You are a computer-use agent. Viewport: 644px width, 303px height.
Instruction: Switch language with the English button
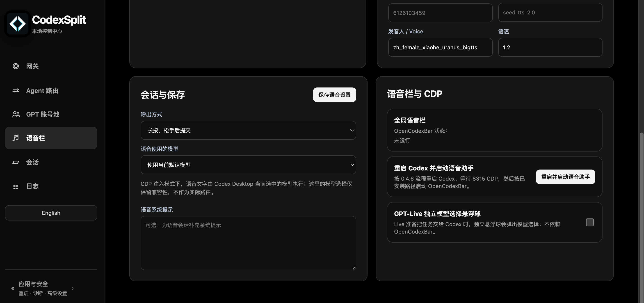pyautogui.click(x=51, y=213)
